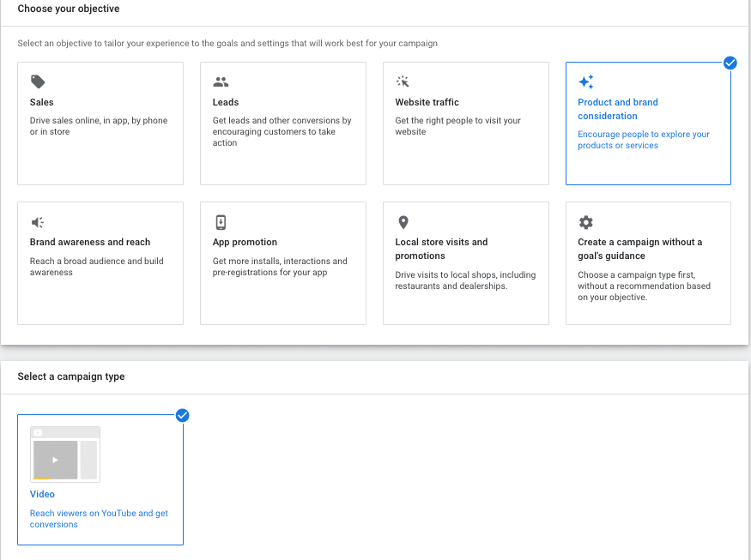Click the Product and brand consideration link
The width and height of the screenshot is (751, 560).
[618, 109]
